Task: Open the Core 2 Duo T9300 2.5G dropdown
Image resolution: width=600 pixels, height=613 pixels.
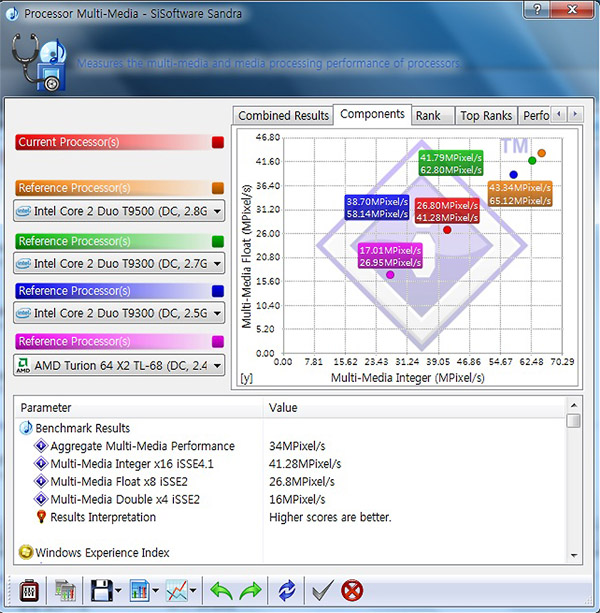Action: tap(119, 313)
